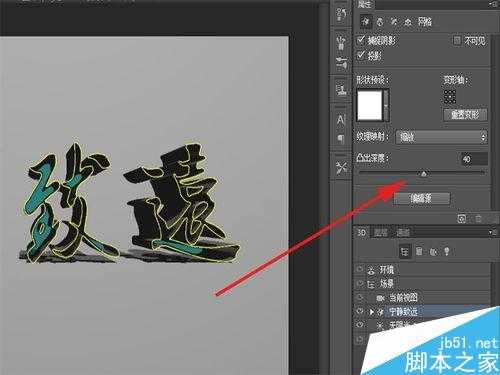The image size is (500, 375).
Task: Open the Clone Source panel icon
Action: (x=341, y=89)
